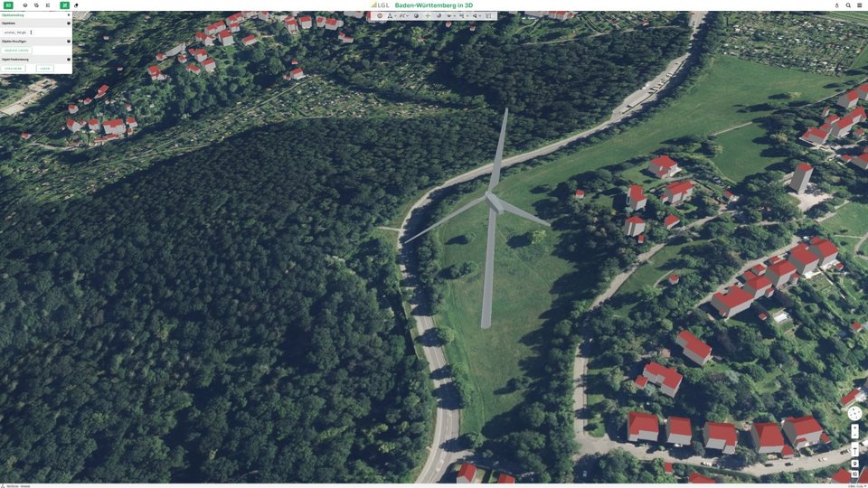Open the search magnifier in the top-right
This screenshot has height=488, width=868.
click(x=848, y=5)
